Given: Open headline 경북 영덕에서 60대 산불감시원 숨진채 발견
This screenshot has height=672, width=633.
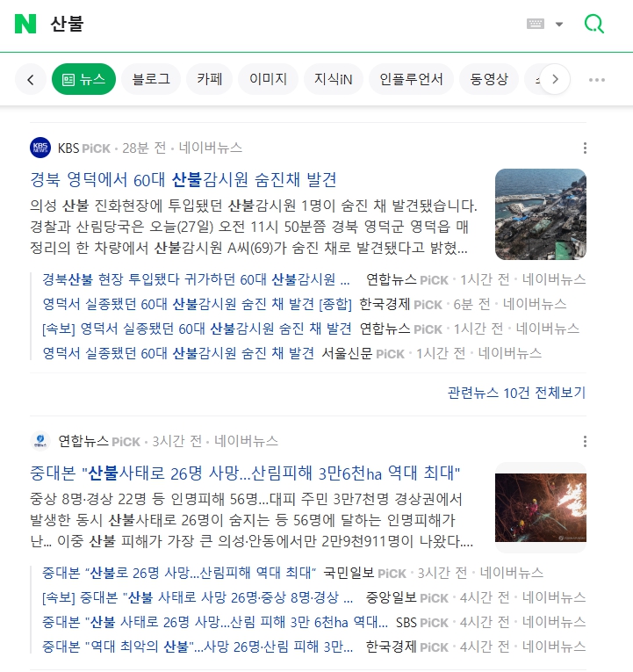Looking at the screenshot, I should pos(183,179).
